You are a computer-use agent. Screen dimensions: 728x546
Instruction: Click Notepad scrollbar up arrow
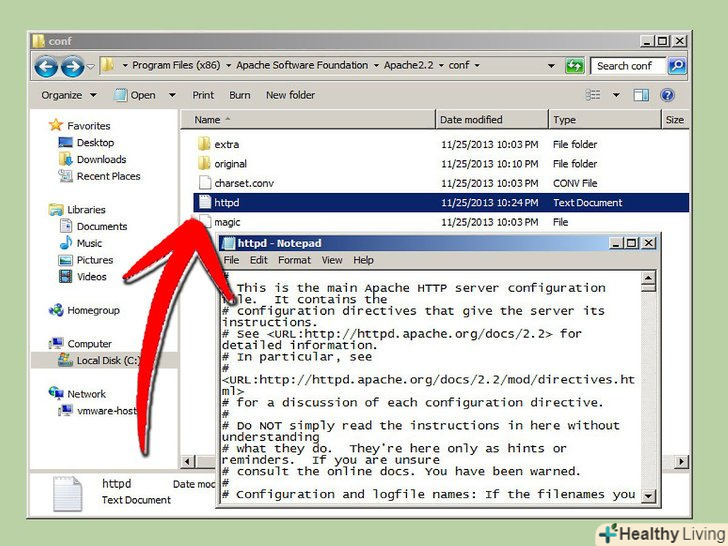pos(648,279)
